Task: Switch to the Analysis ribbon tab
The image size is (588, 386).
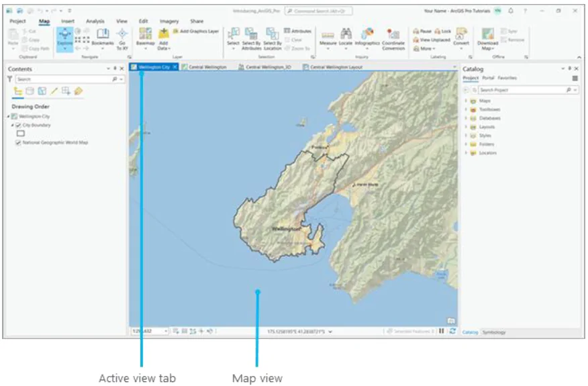Action: point(95,21)
